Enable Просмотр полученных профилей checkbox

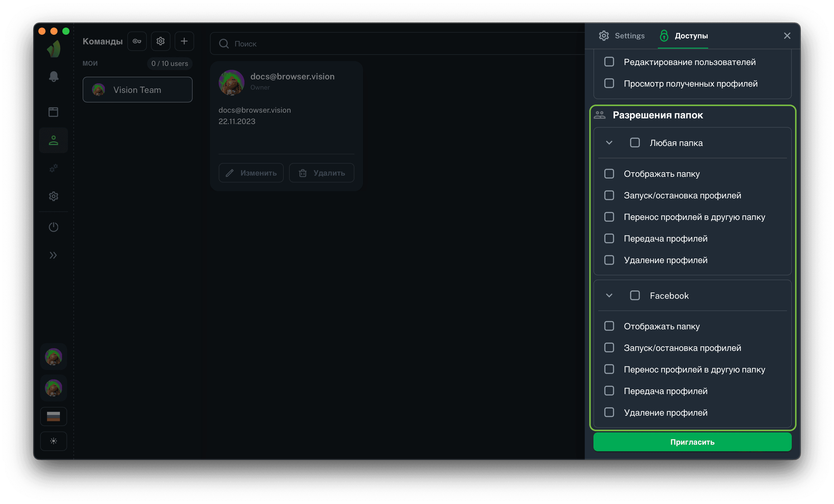click(x=609, y=84)
